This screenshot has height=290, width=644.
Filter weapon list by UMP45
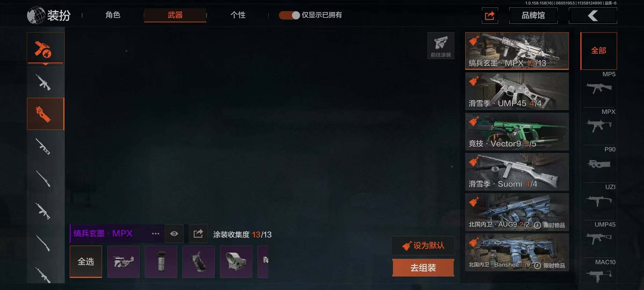(599, 234)
